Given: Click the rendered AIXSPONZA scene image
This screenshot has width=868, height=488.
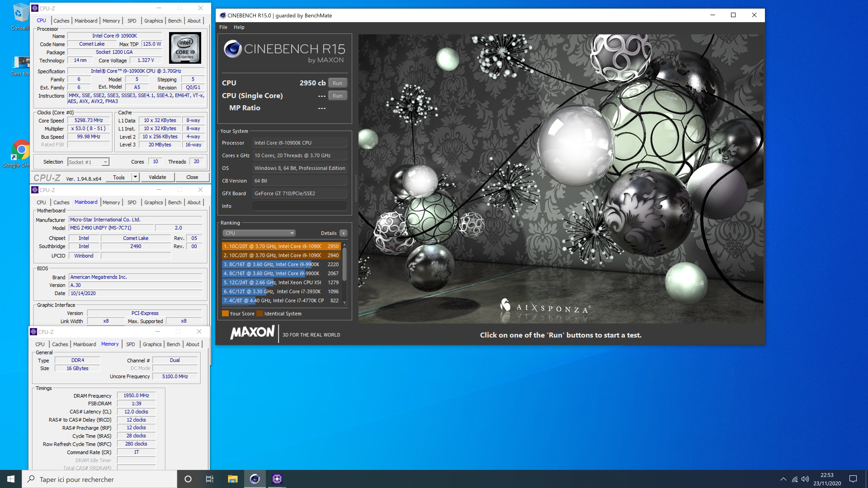Looking at the screenshot, I should point(561,179).
